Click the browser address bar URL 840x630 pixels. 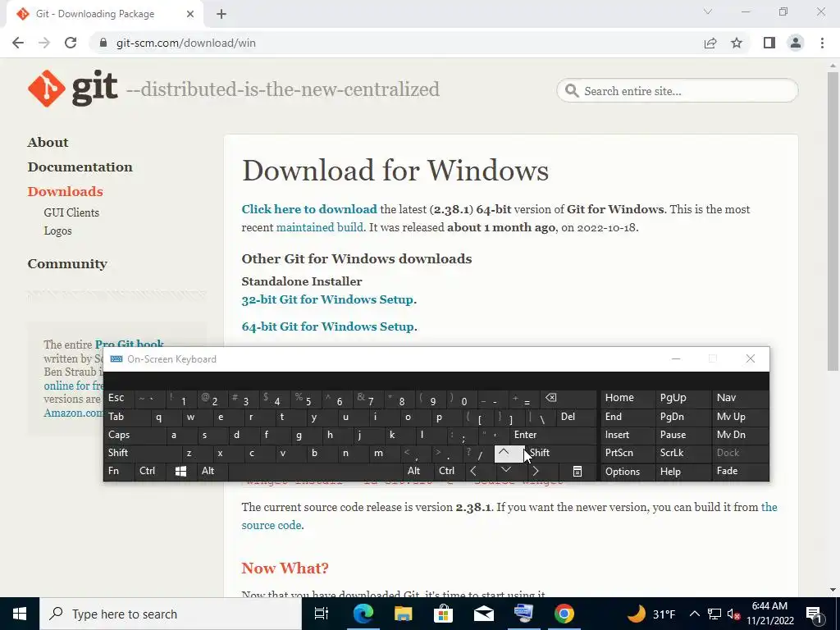pos(186,43)
